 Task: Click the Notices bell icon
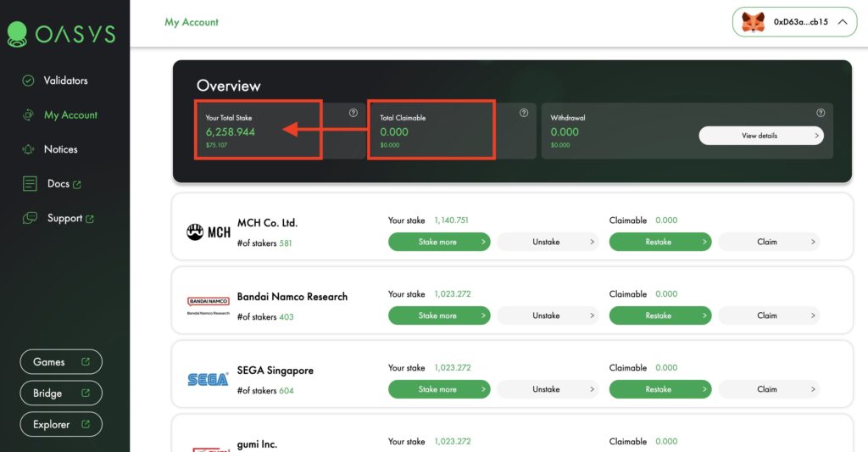click(x=28, y=149)
